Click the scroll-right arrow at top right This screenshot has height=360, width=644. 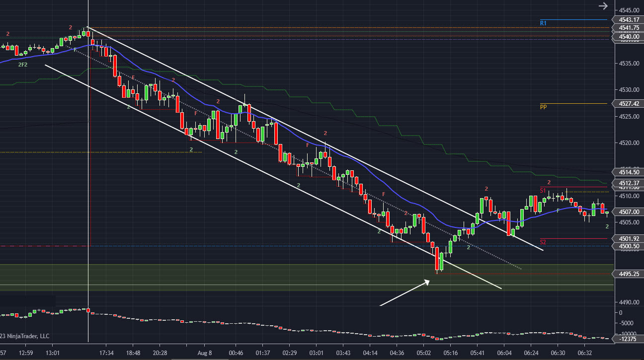[x=603, y=6]
